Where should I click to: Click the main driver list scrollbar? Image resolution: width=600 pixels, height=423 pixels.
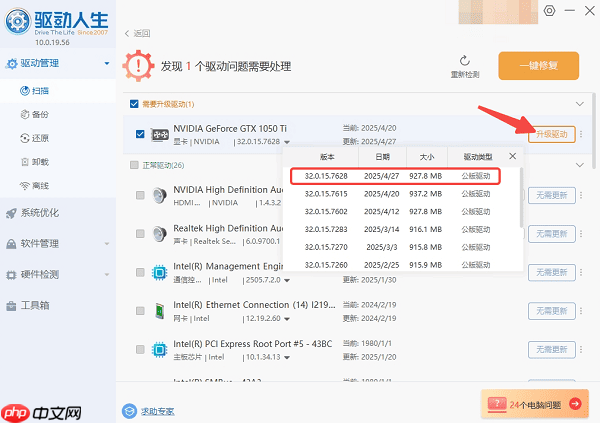click(594, 131)
